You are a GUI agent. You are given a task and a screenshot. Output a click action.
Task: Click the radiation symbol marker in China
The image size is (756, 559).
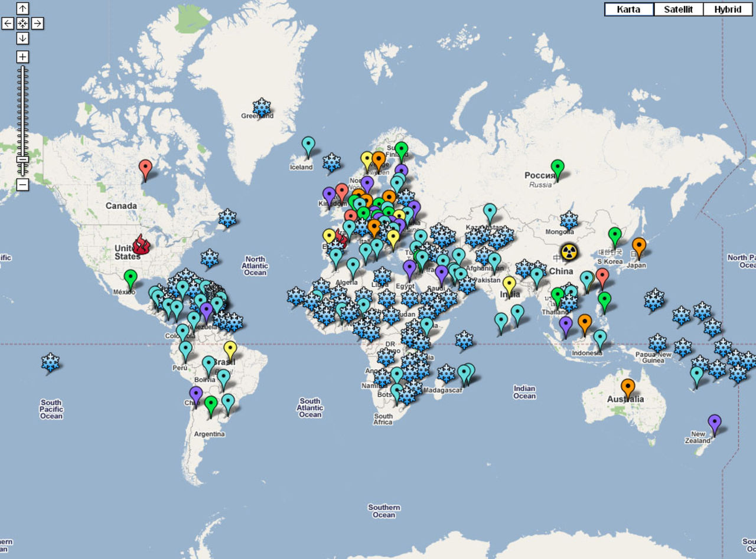[569, 252]
